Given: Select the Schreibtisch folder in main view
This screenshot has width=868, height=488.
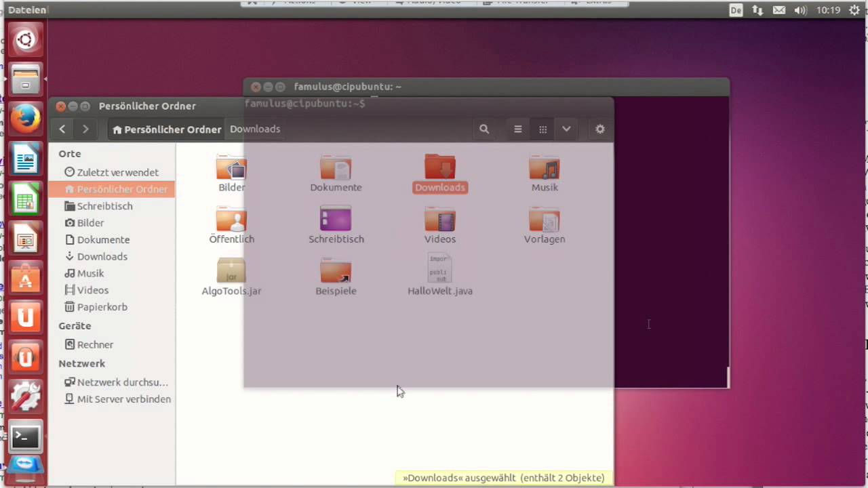Looking at the screenshot, I should [336, 226].
